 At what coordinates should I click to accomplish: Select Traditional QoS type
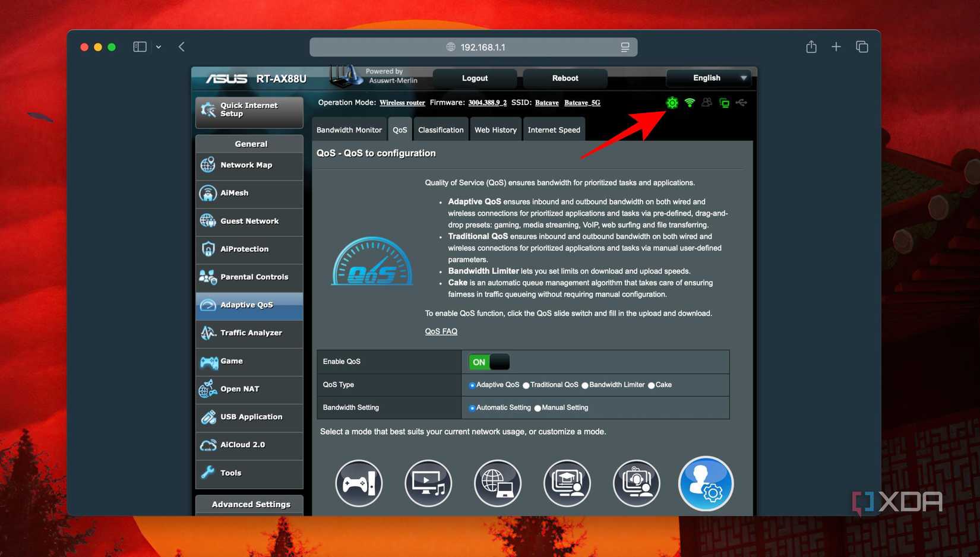pos(526,385)
